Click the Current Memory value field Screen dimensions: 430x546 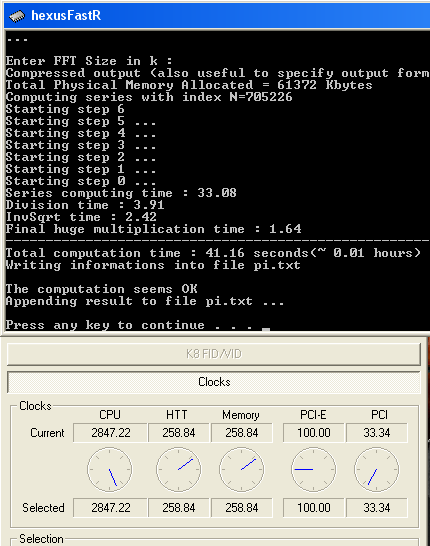(242, 433)
